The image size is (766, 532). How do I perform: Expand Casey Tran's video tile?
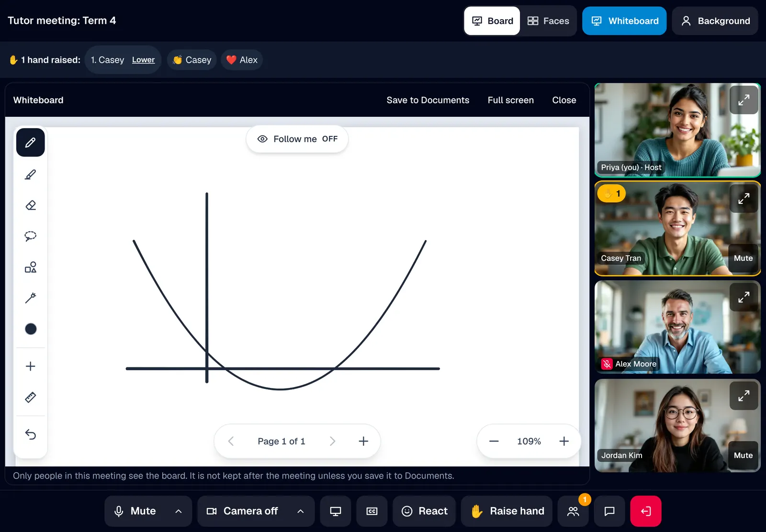(743, 199)
